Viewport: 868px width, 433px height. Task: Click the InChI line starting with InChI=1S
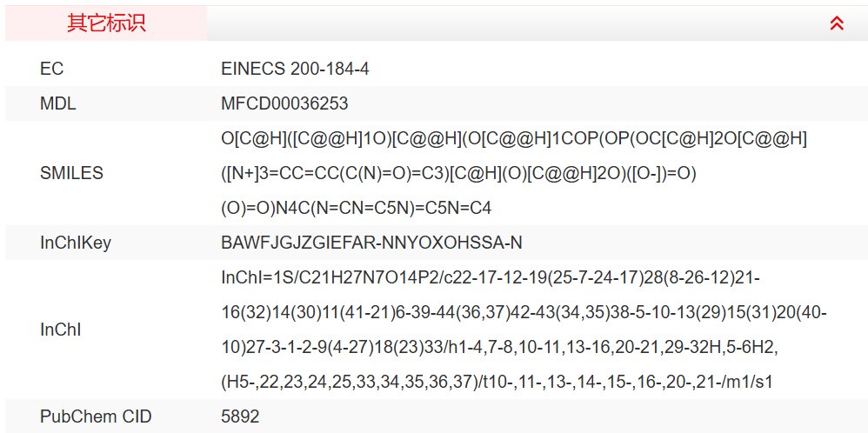pyautogui.click(x=491, y=277)
